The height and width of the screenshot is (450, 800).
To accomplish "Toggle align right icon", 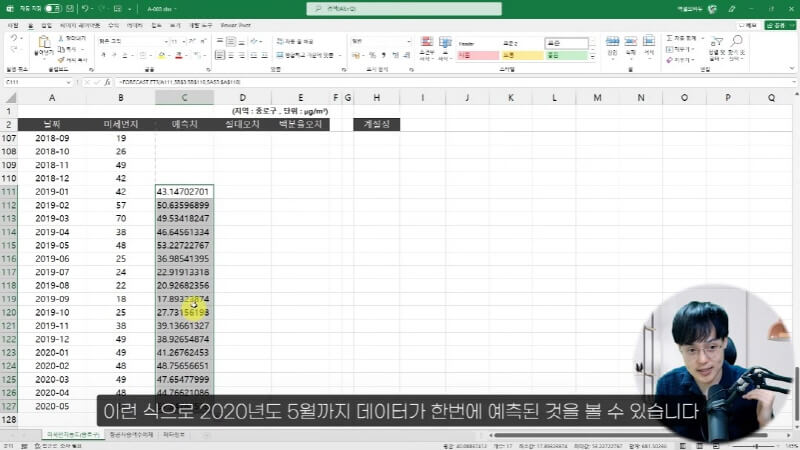I will [241, 55].
